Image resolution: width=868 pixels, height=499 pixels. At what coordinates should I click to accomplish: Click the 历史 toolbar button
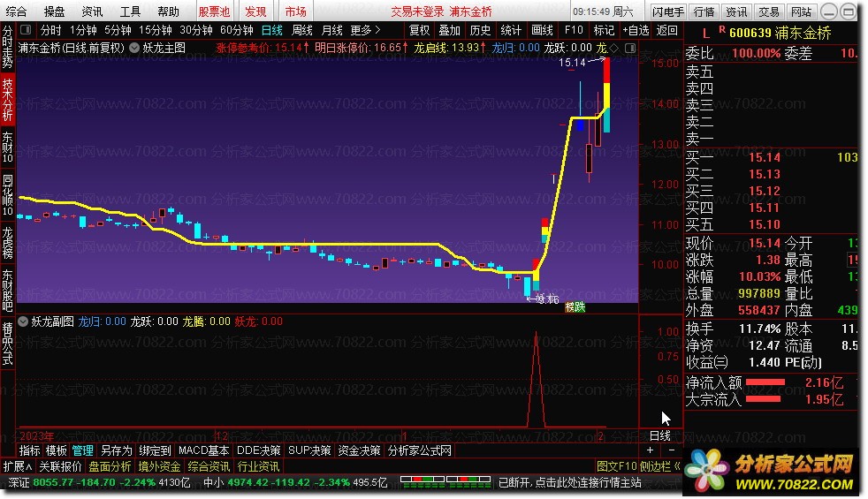pos(480,30)
